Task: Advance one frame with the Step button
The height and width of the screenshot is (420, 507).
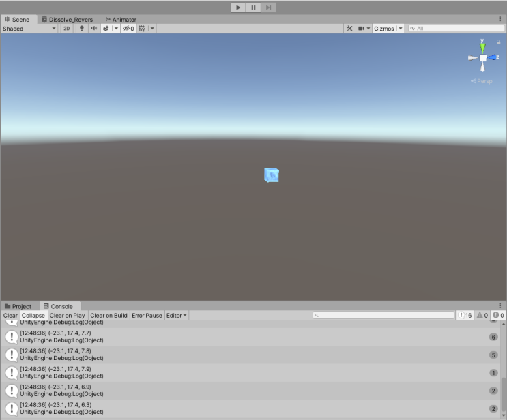Action: 268,7
